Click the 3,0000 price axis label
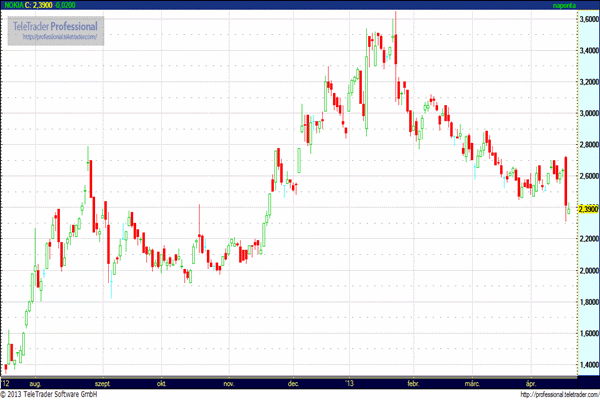600x400 pixels. (586, 113)
